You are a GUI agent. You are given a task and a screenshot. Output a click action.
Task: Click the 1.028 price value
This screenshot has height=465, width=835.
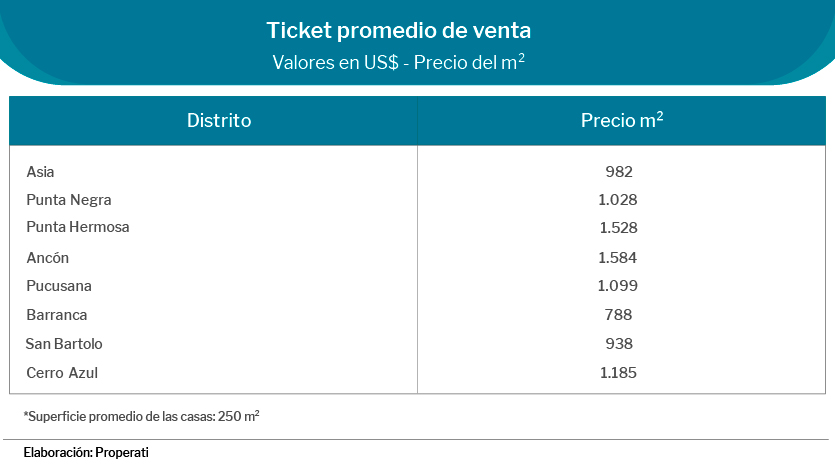[x=618, y=200]
